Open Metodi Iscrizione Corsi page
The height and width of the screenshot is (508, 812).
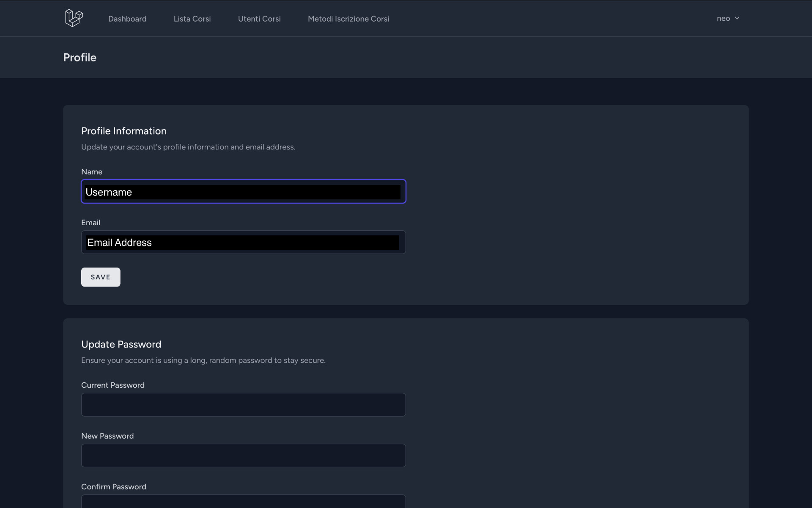pyautogui.click(x=348, y=19)
